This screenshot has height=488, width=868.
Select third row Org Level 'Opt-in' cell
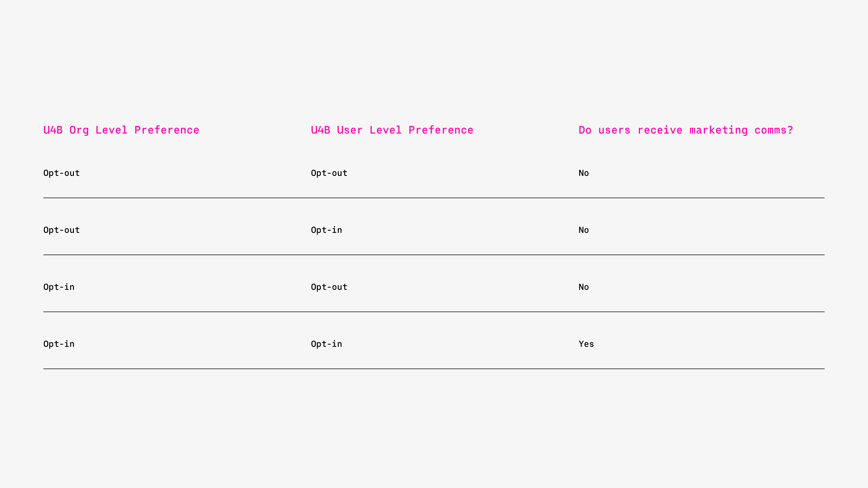click(x=59, y=287)
